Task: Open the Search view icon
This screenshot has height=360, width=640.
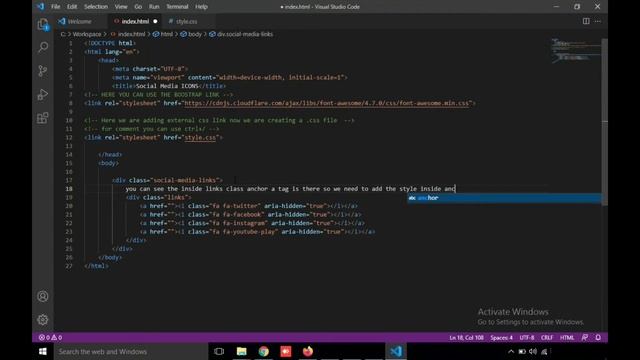Action: 43,47
